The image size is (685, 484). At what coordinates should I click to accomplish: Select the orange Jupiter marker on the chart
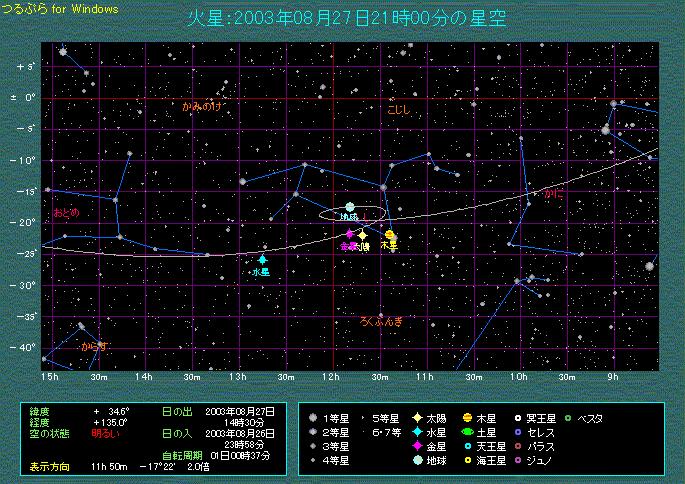[390, 234]
